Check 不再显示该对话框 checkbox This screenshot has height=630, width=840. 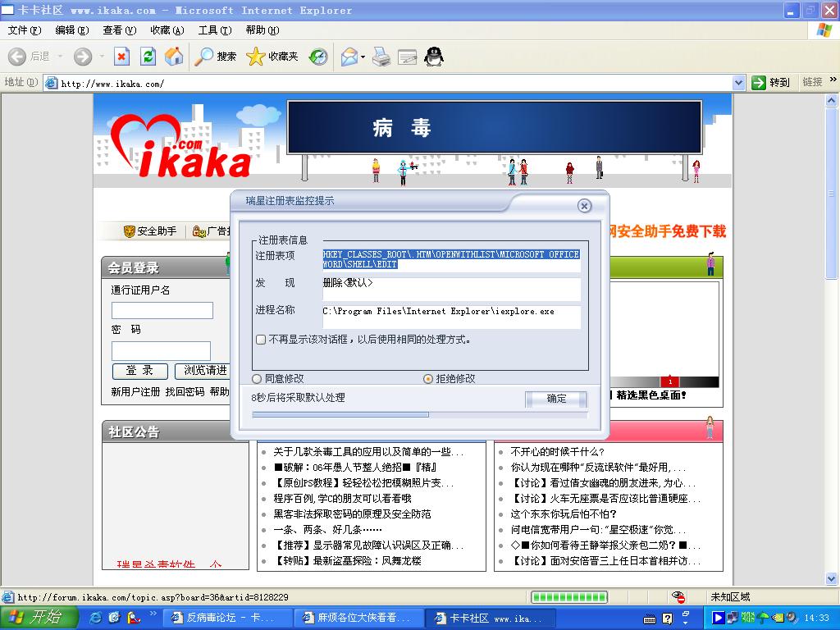[261, 340]
